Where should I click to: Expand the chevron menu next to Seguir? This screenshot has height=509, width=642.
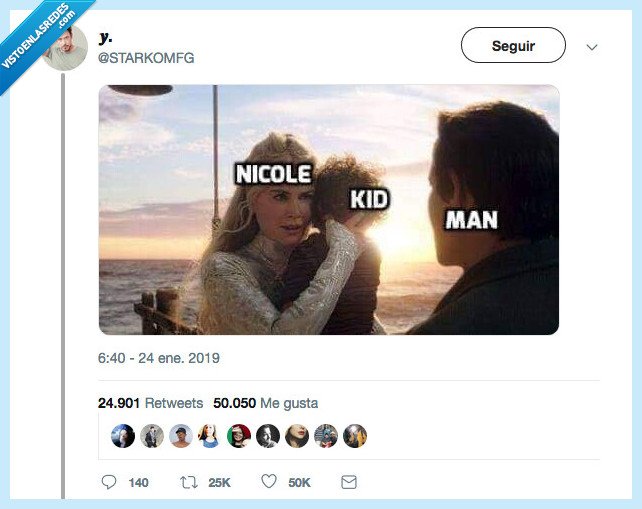(x=591, y=46)
